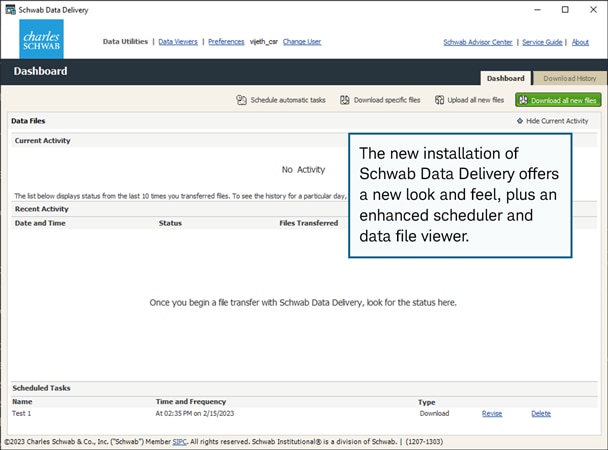The width and height of the screenshot is (608, 450).
Task: Select Data Utilities in top navigation
Action: coord(125,41)
